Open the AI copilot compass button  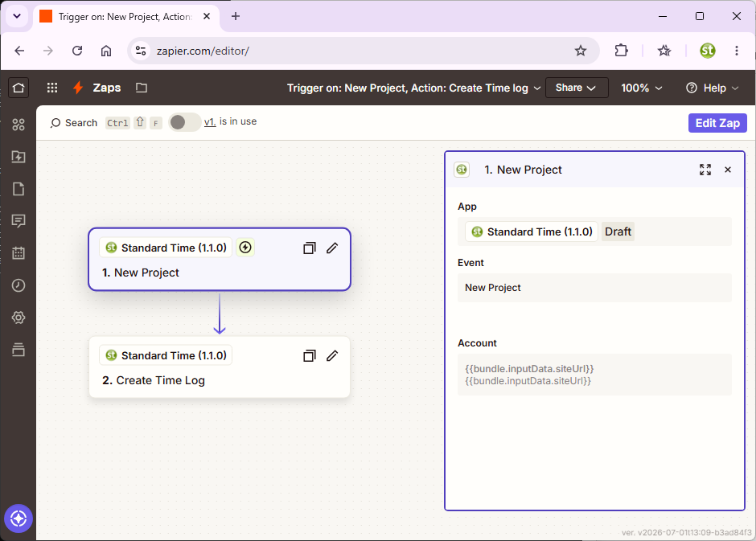click(18, 518)
